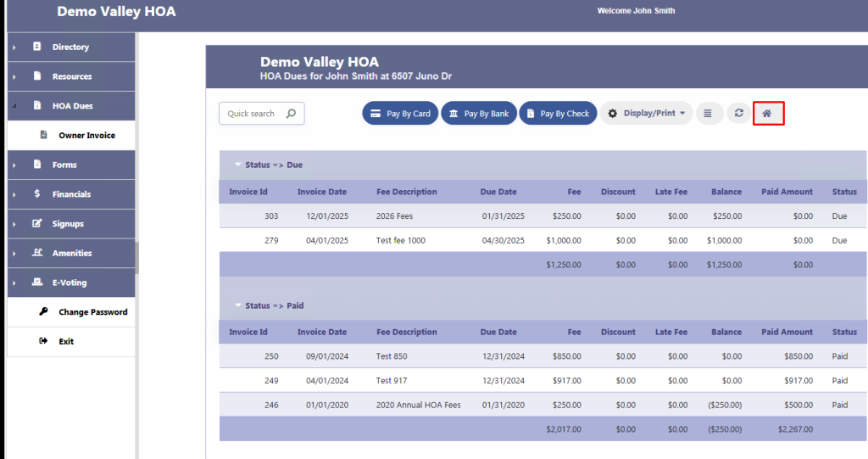Screen dimensions: 868x459
Task: Click the Signups pencil icon
Action: (37, 224)
